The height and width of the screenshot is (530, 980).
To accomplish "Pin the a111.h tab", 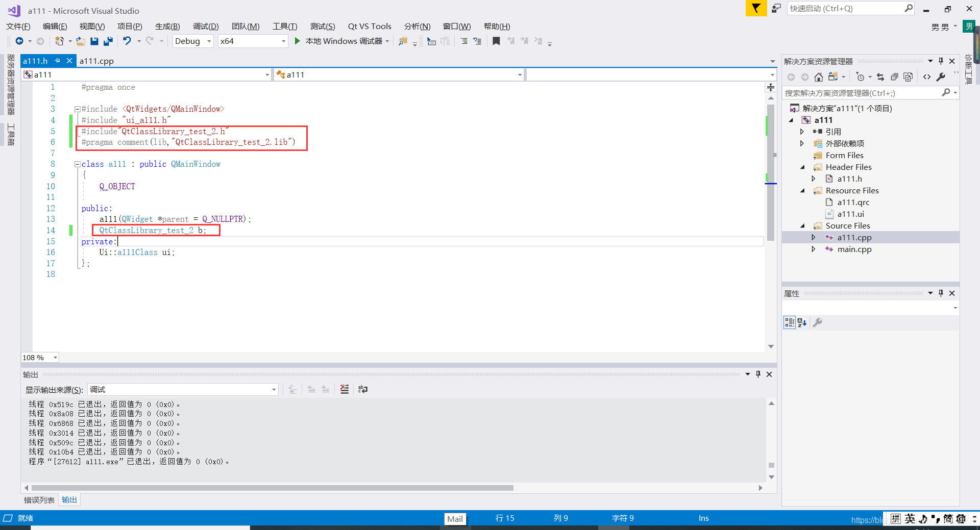I will (x=58, y=61).
